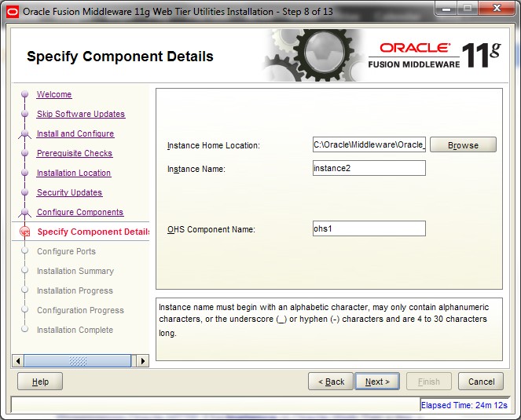Click the red current-step marker icon
The height and width of the screenshot is (420, 521).
(25, 232)
